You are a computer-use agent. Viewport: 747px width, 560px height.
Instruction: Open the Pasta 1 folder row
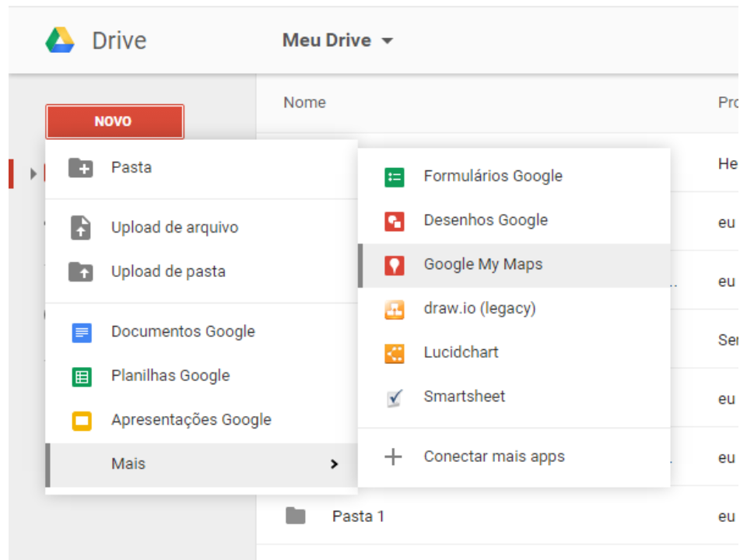coord(358,516)
